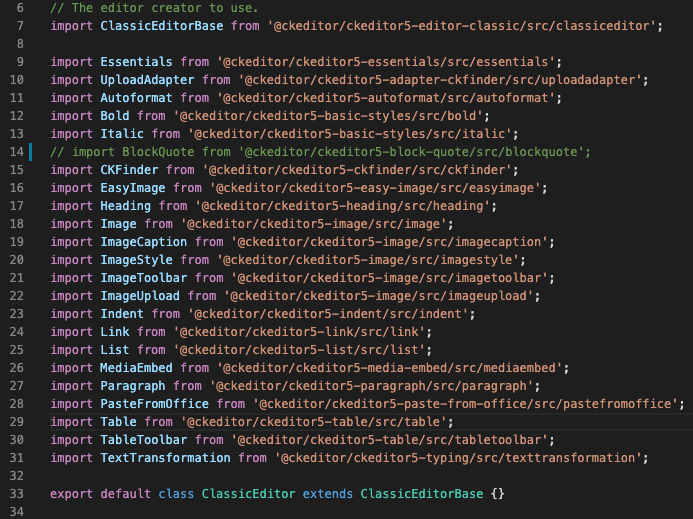Screen dimensions: 693x519
Task: Click the Heading identifier
Action: (126, 206)
